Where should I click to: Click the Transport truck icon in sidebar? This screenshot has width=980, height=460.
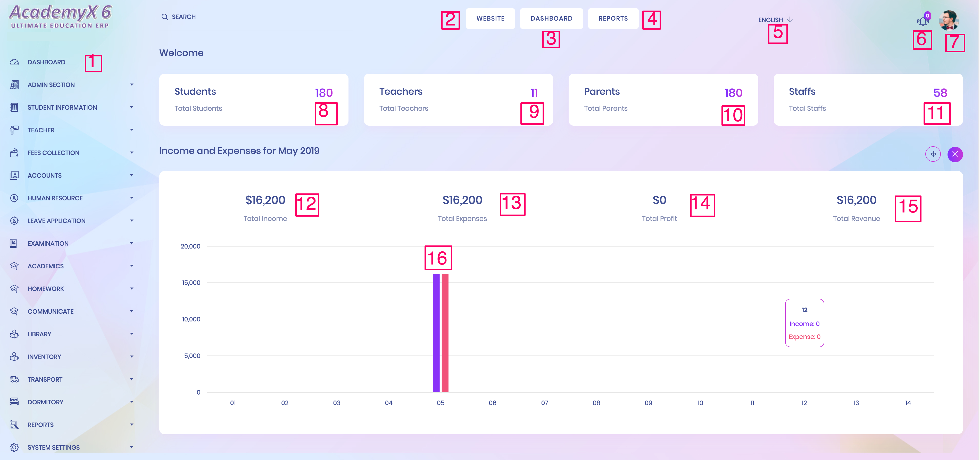point(14,379)
